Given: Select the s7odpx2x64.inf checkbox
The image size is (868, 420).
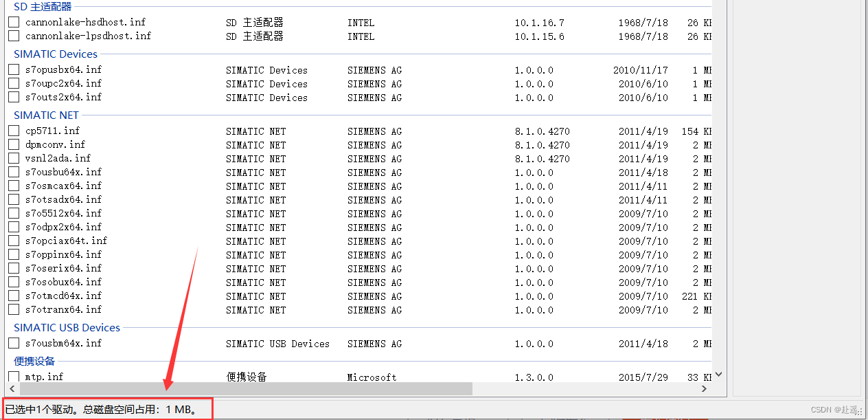Looking at the screenshot, I should pos(14,227).
